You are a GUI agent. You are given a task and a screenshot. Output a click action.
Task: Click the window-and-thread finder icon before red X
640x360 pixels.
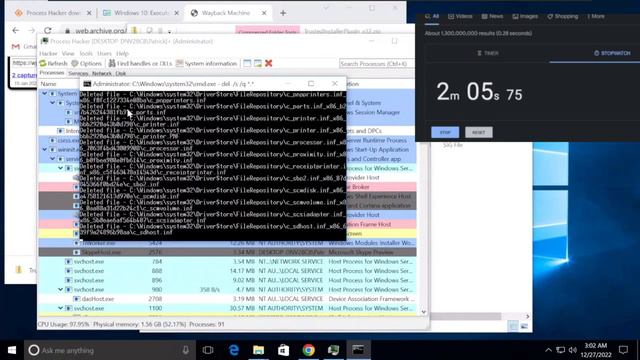[x=258, y=63]
